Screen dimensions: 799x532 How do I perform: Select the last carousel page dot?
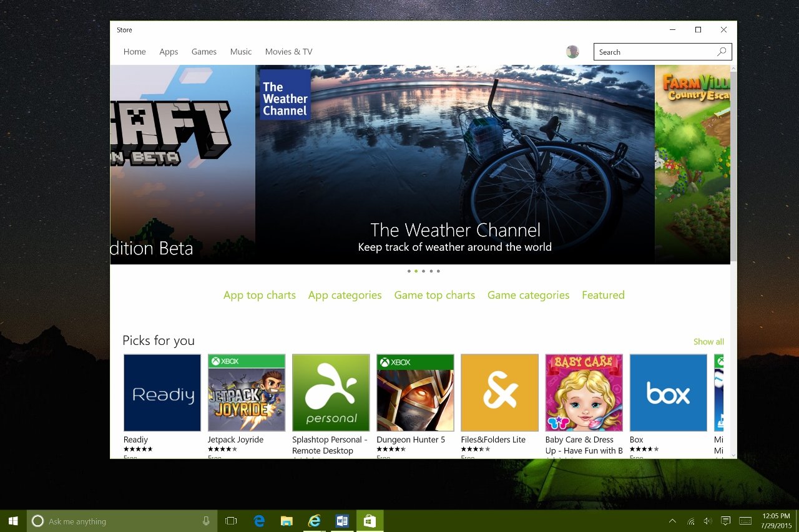coord(439,271)
